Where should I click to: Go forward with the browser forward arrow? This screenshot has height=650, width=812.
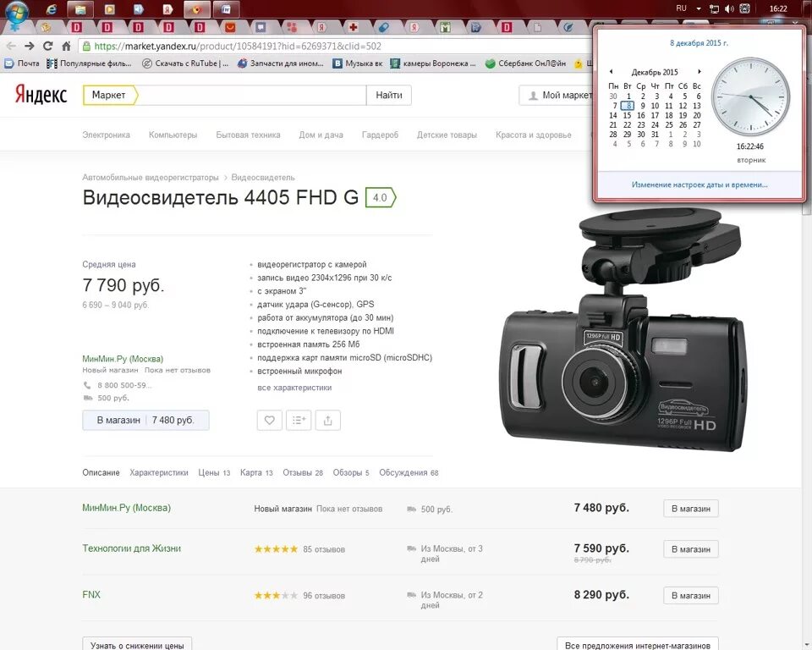(x=30, y=47)
